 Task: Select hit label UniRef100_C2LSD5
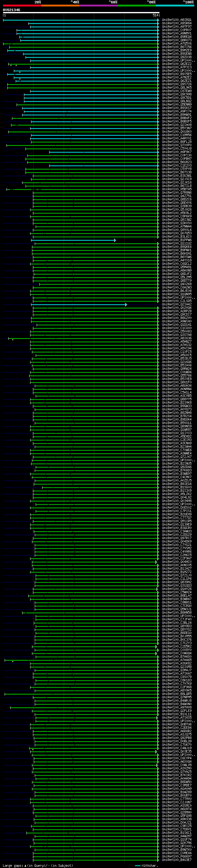[176, 301]
